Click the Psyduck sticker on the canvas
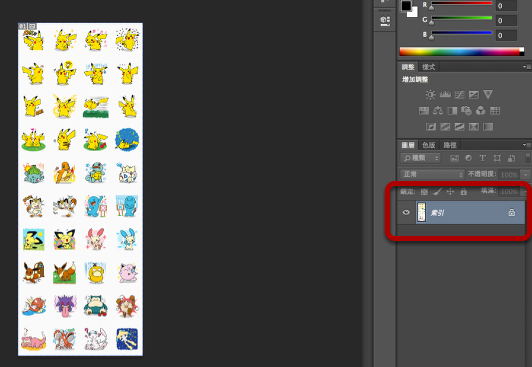 [96, 273]
